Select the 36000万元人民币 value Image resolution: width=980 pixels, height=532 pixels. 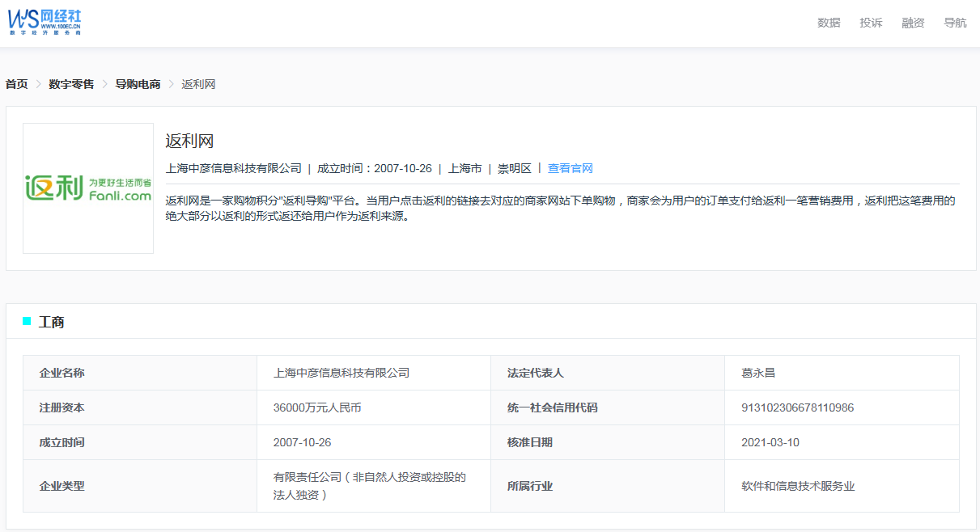(317, 407)
